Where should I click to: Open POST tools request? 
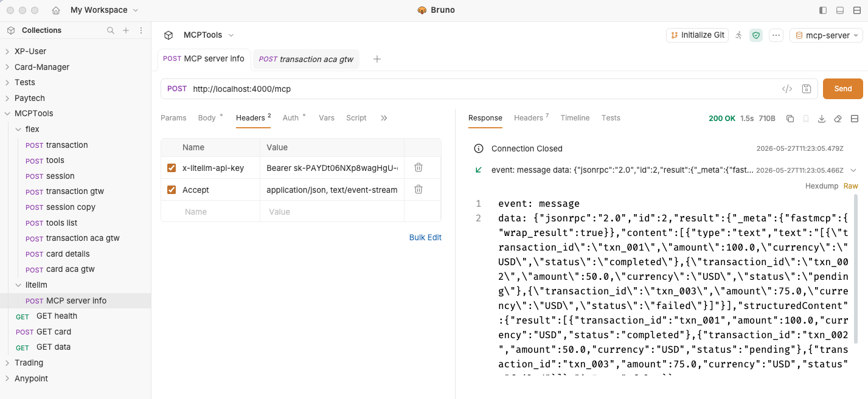[75, 161]
